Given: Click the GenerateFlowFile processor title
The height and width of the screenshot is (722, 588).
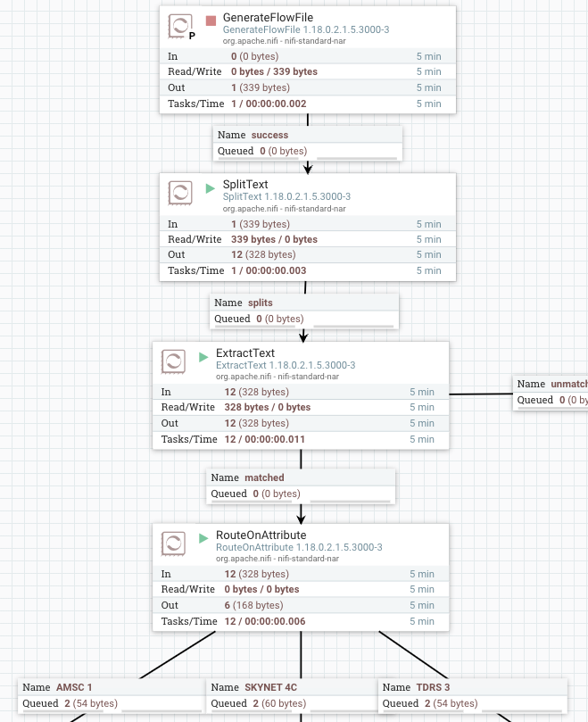Looking at the screenshot, I should click(268, 19).
